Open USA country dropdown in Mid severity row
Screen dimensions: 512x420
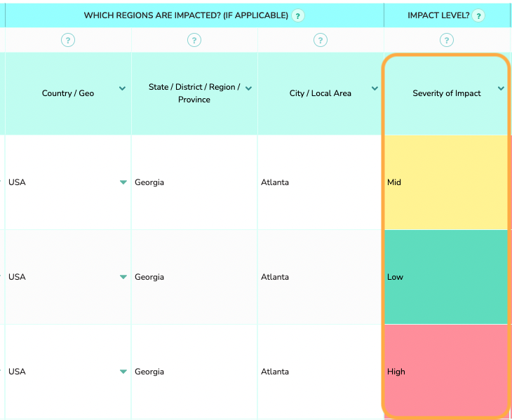point(123,182)
